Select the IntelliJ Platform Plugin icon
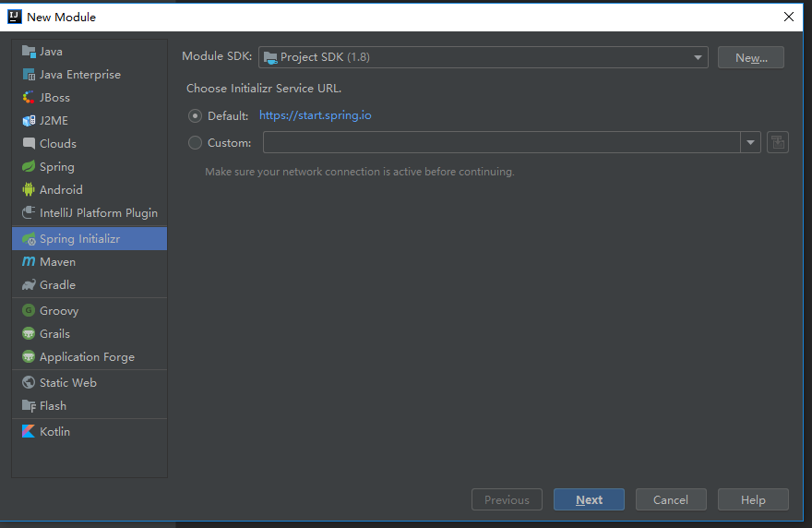Screen dimensions: 812x528 pyautogui.click(x=29, y=213)
